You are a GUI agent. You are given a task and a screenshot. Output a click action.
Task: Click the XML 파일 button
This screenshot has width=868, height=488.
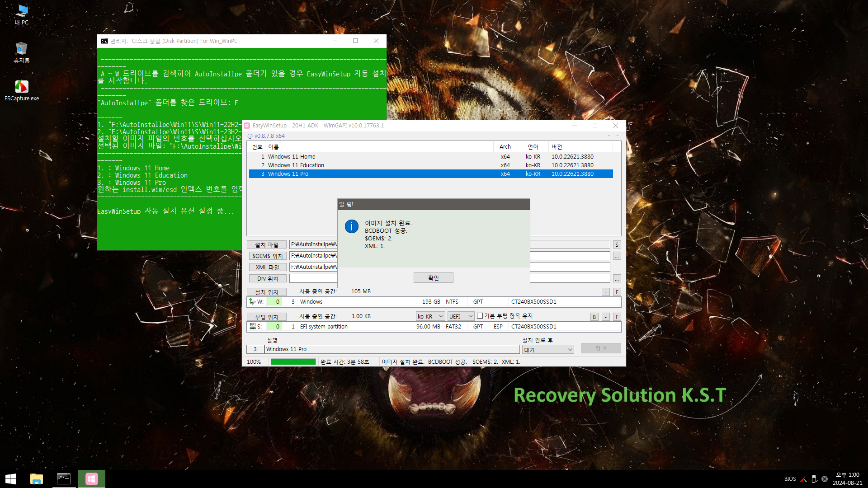267,267
